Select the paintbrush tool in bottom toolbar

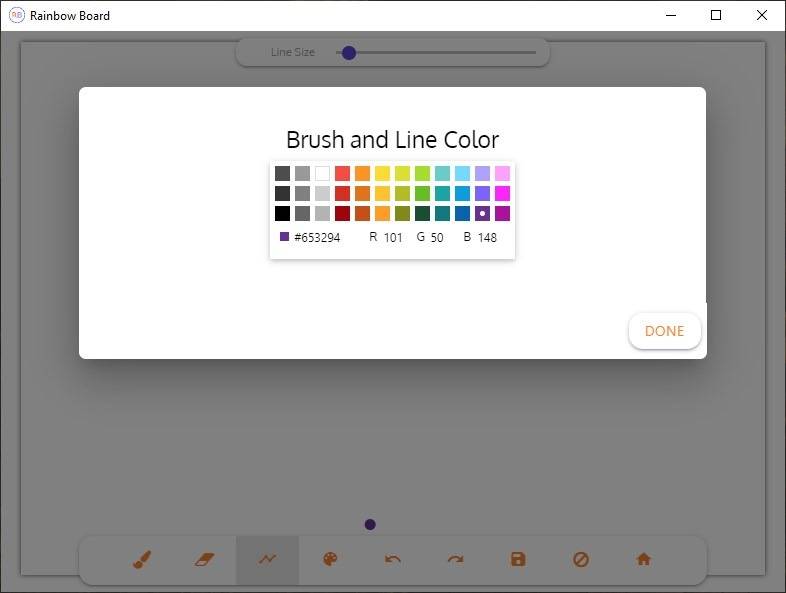click(x=142, y=559)
